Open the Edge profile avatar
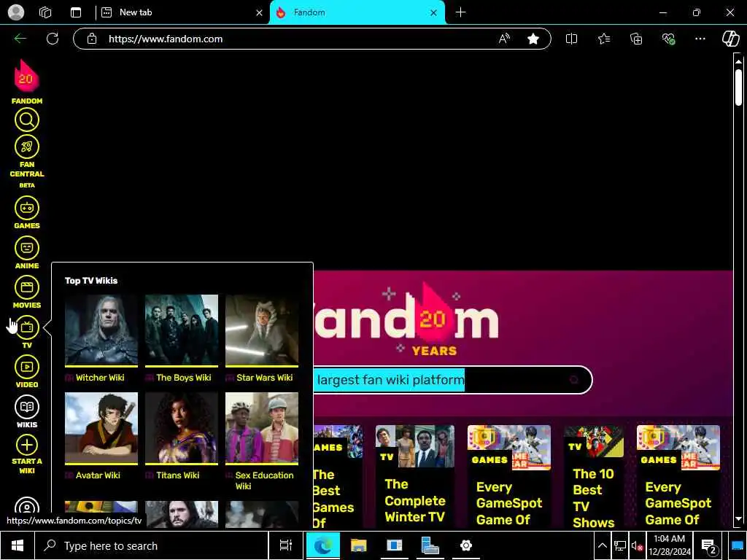 click(x=16, y=12)
